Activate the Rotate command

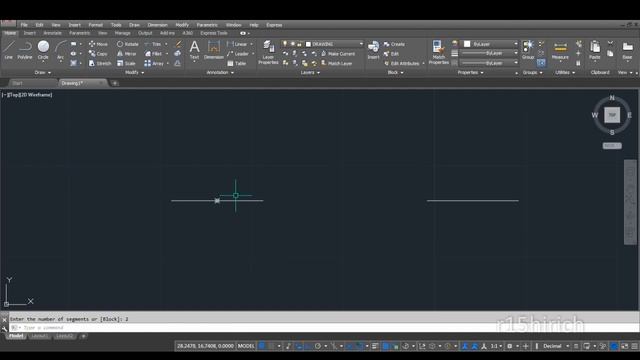click(x=128, y=44)
